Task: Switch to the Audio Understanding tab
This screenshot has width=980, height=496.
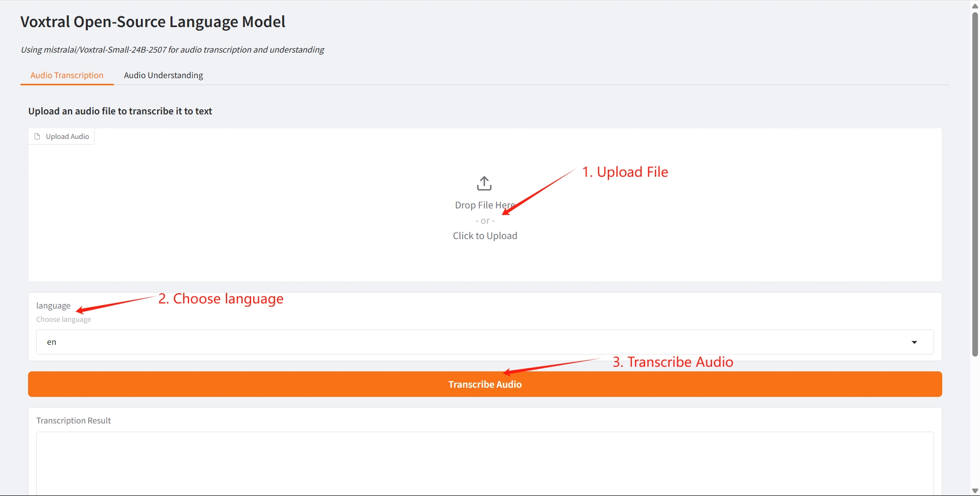Action: [163, 75]
